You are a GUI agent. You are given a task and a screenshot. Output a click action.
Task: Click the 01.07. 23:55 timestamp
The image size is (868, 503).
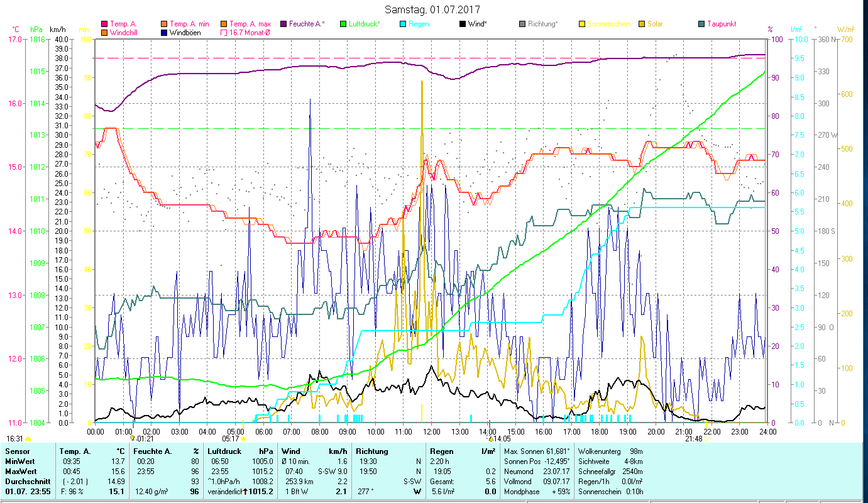28,492
